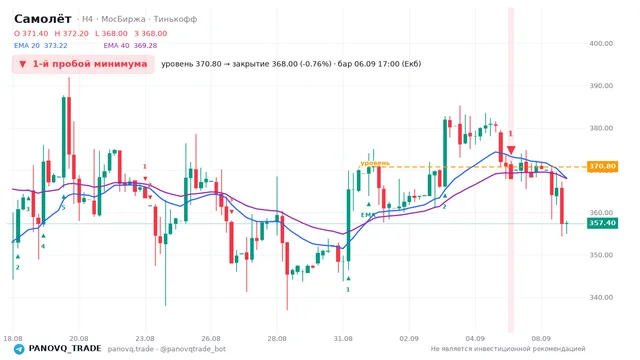This screenshot has height=360, width=640.
Task: Click the 400.00 price axis label
Action: 601,43
